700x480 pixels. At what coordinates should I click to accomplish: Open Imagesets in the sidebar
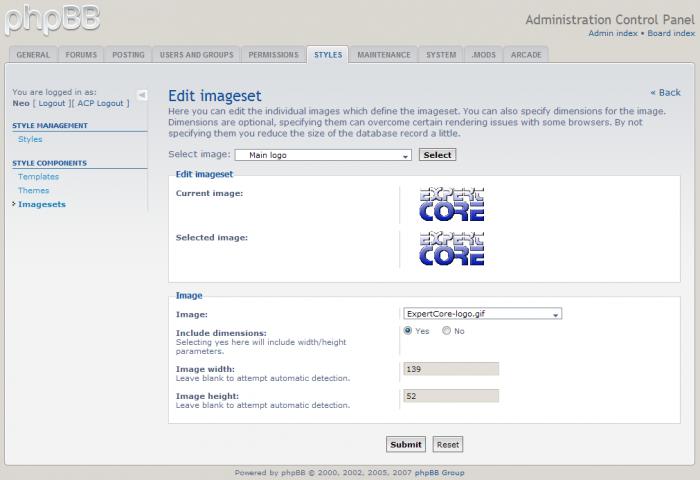42,205
